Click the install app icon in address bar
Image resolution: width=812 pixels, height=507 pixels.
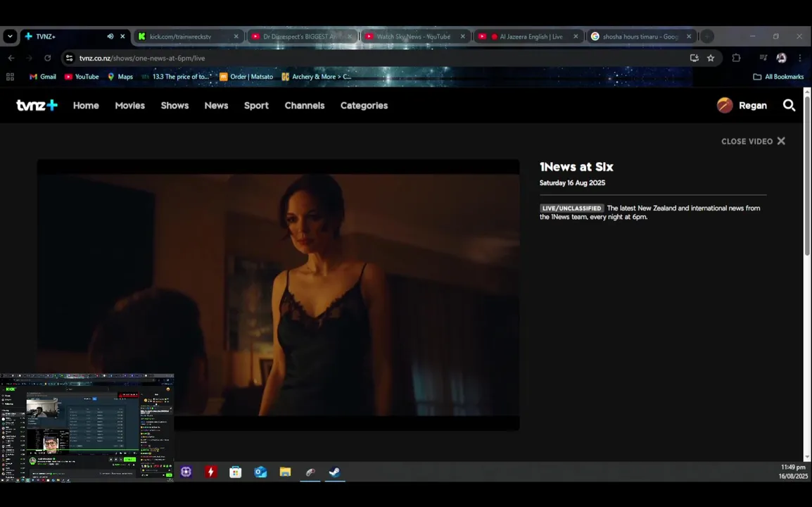pyautogui.click(x=694, y=58)
